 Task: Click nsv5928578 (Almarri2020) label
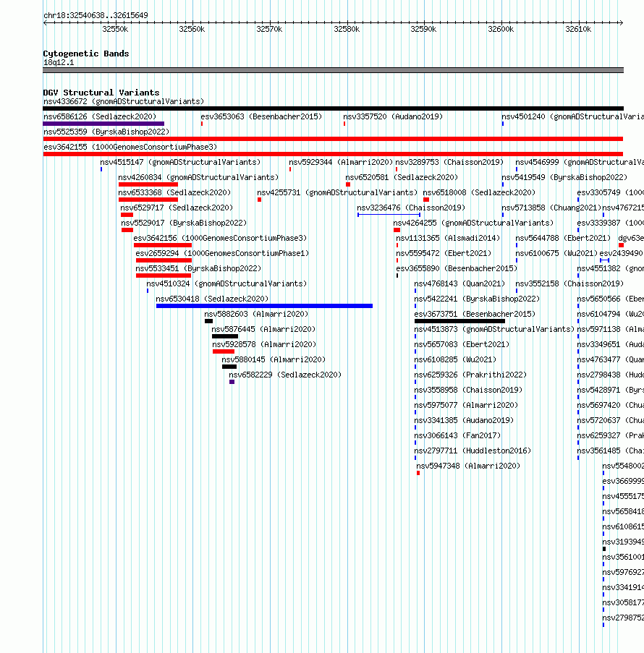tap(264, 345)
